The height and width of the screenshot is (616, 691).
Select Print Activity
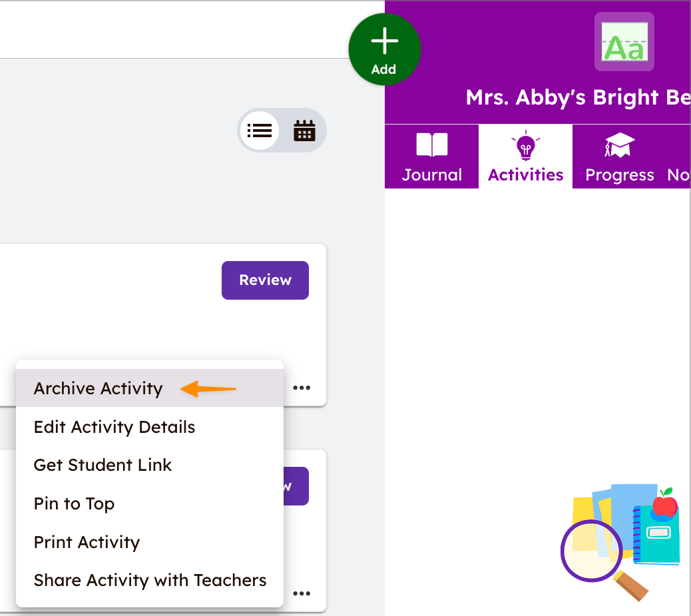tap(87, 542)
